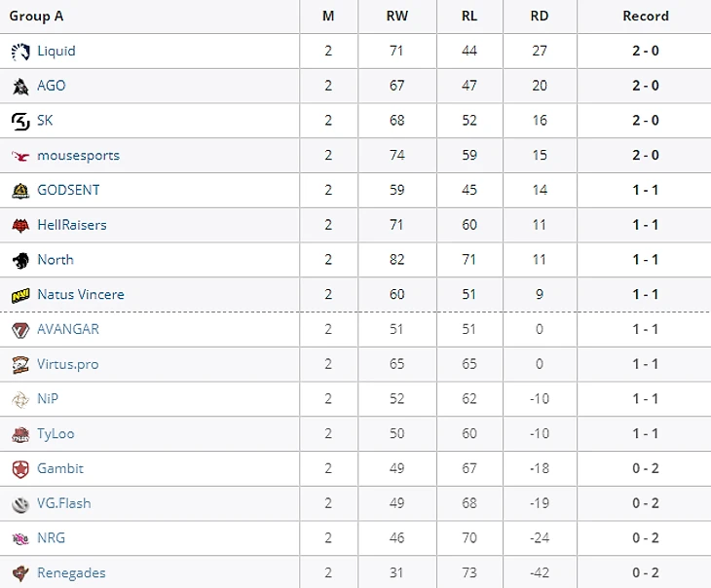Click the RD column header
Image resolution: width=711 pixels, height=588 pixels.
pos(540,16)
